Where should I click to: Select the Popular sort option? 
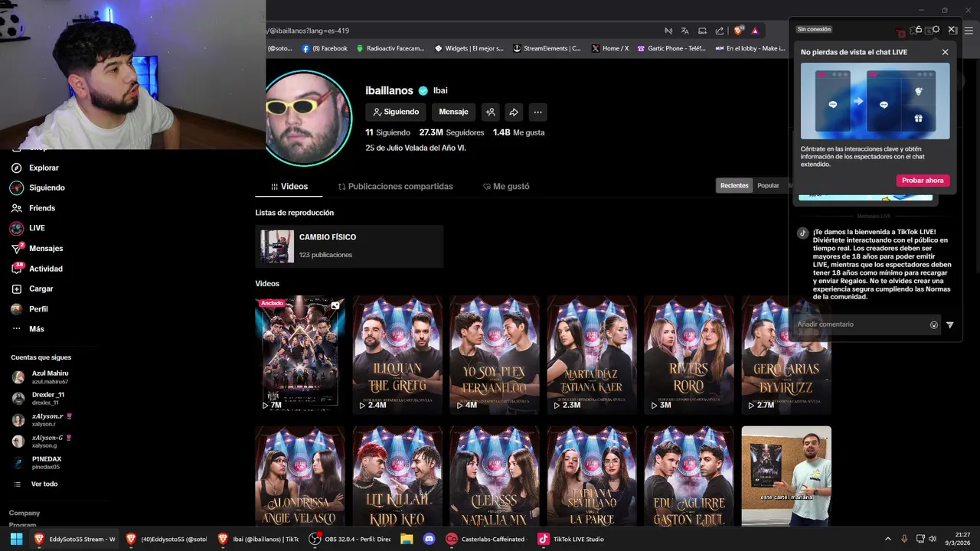click(768, 185)
